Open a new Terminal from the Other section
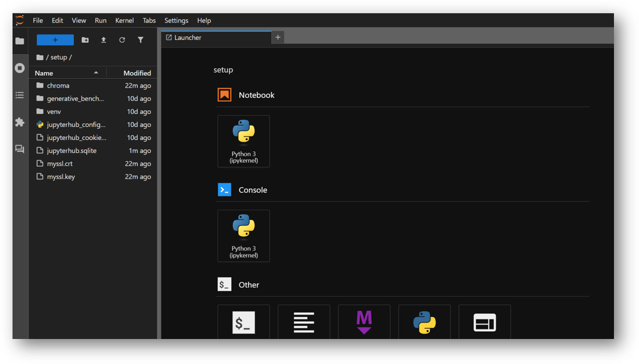 (243, 322)
